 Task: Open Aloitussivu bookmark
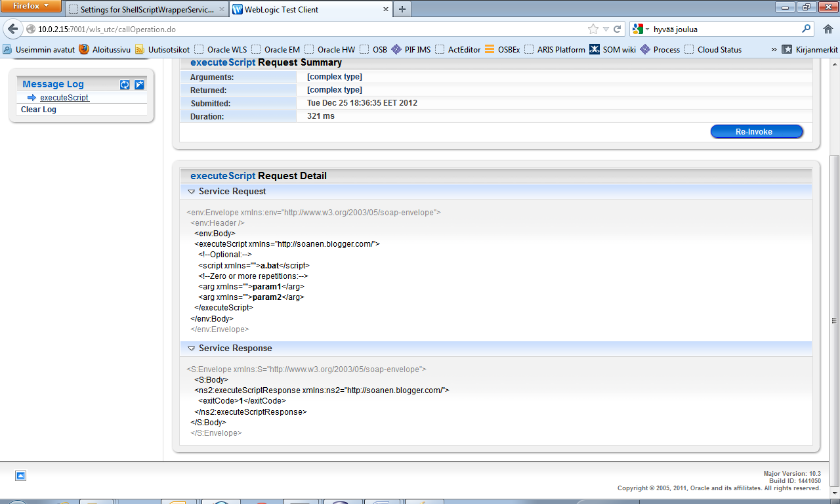click(105, 49)
